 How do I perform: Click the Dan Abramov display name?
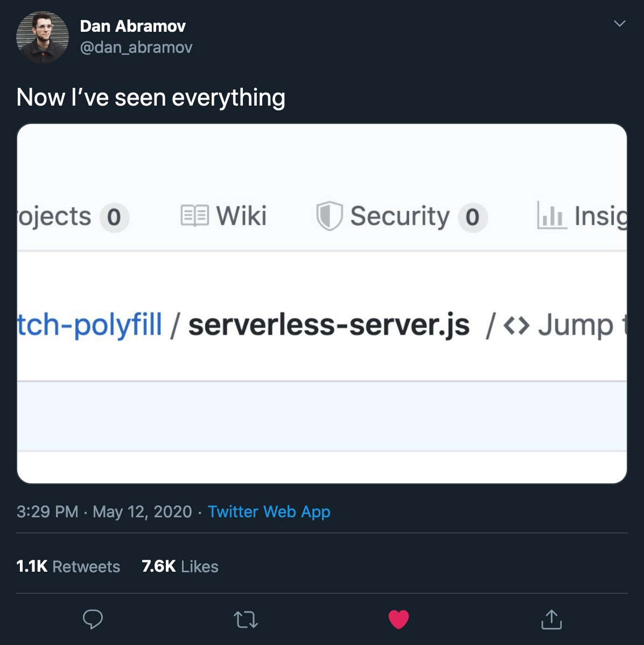[133, 26]
